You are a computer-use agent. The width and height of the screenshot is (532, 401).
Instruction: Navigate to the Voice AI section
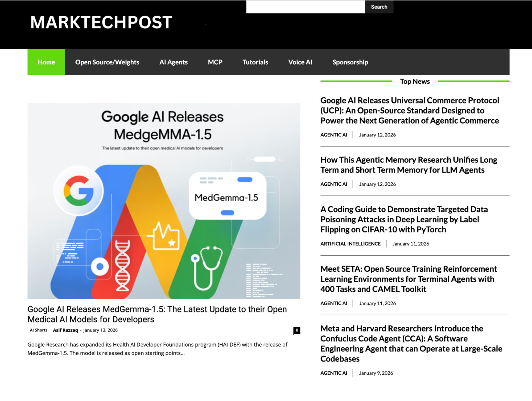[x=300, y=62]
